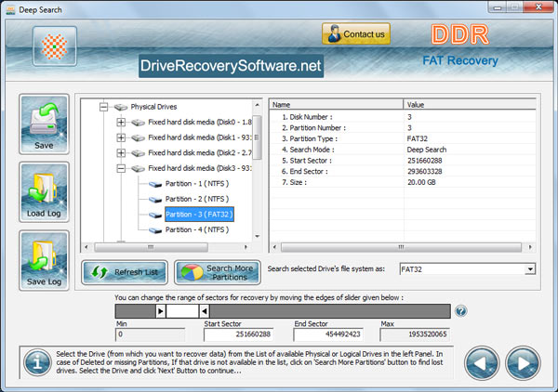Expand the Disk0 hard disk node
Screen dimensions: 558x392
click(x=121, y=123)
